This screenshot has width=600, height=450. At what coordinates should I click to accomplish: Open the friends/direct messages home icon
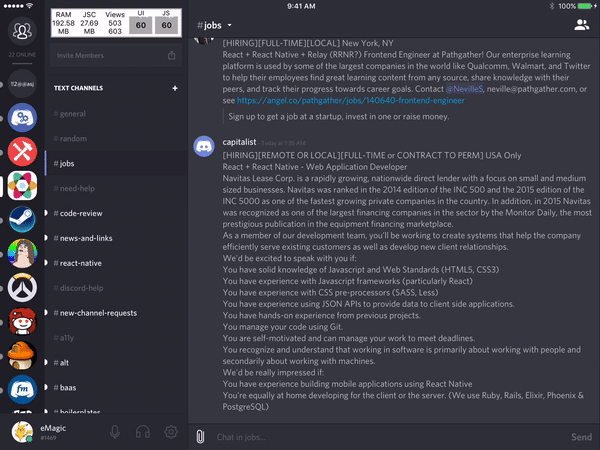pyautogui.click(x=22, y=31)
